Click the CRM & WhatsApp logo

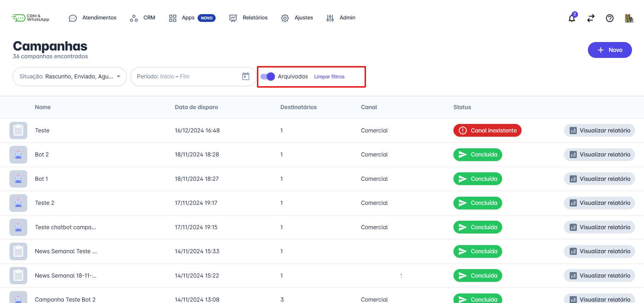tap(30, 18)
